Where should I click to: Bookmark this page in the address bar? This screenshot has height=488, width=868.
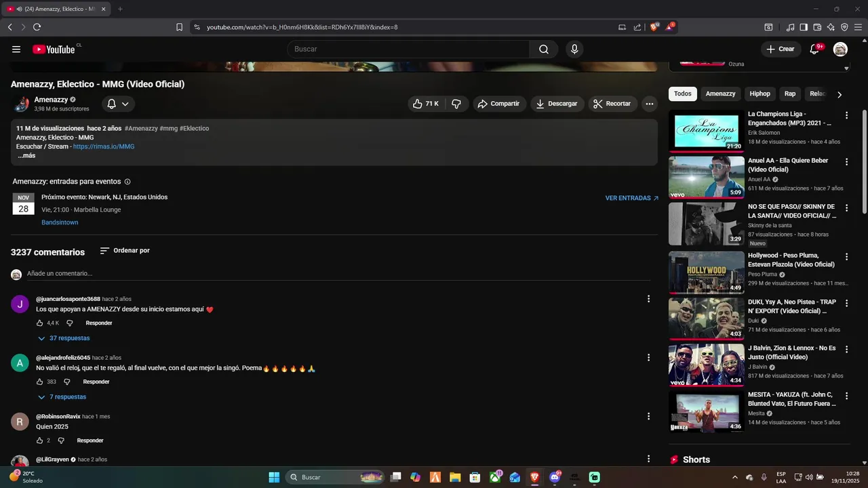(179, 27)
